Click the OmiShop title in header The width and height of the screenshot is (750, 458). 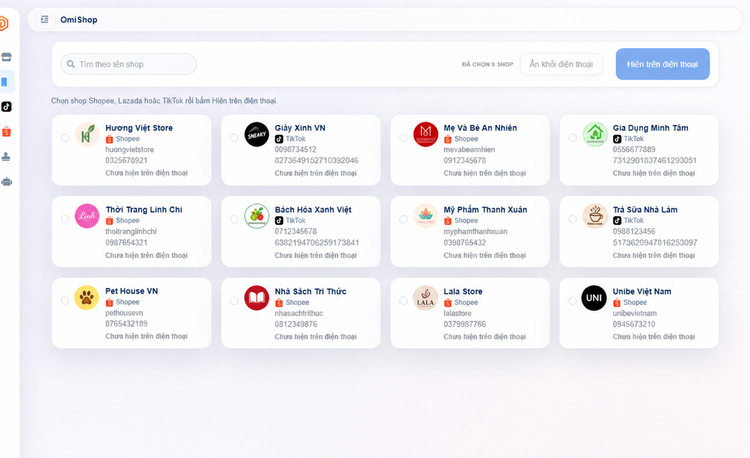point(79,20)
